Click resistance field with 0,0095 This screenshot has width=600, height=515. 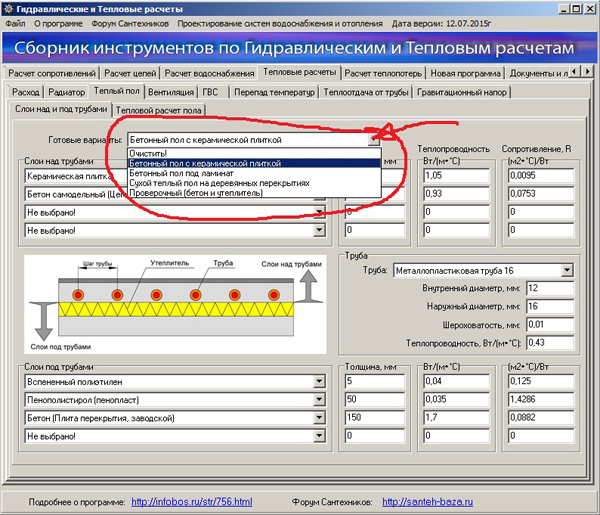click(541, 176)
